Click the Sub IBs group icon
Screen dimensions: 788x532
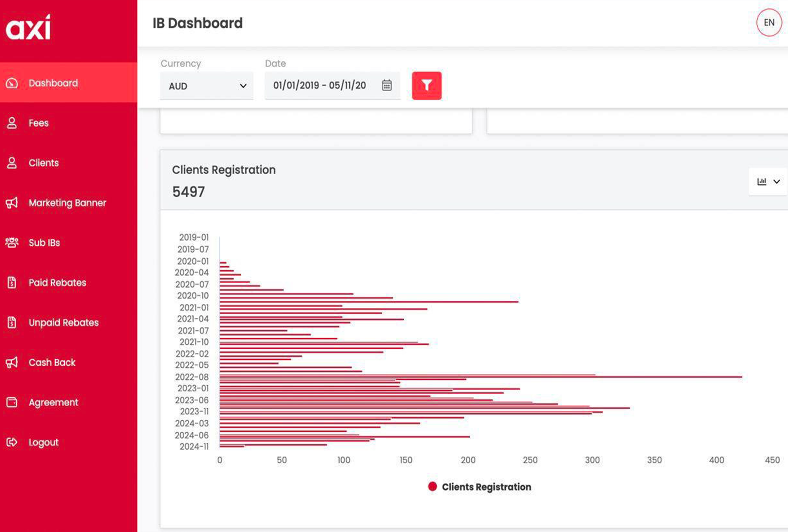(12, 243)
